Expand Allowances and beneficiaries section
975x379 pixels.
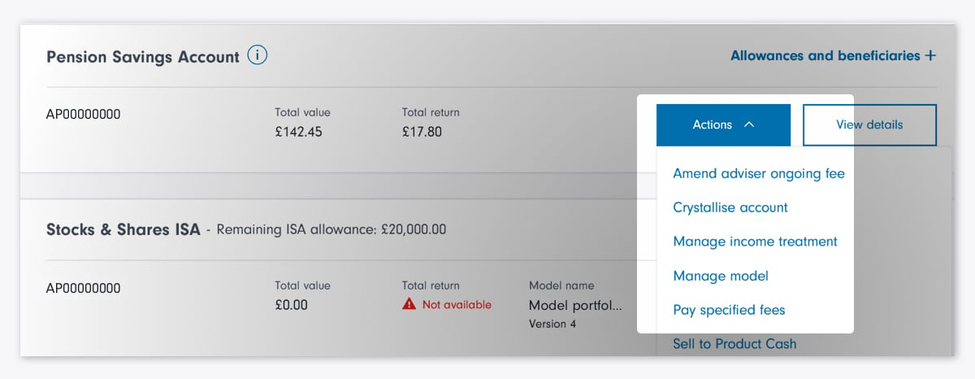[833, 56]
